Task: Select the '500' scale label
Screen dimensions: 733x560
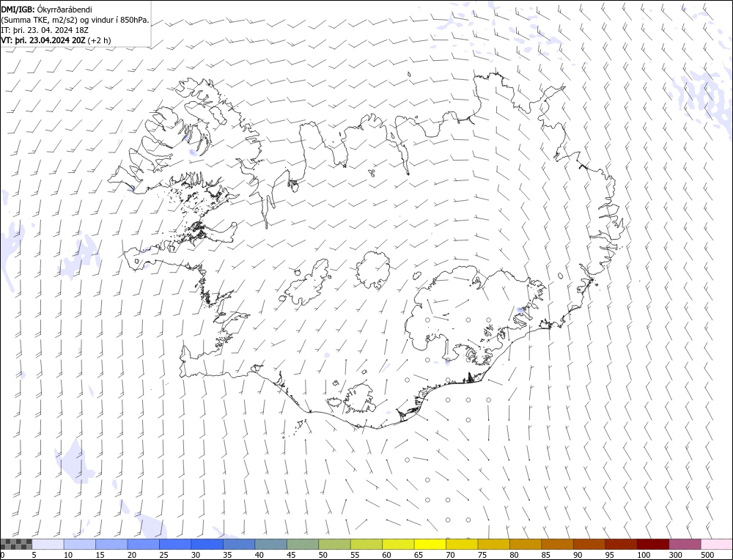Action: click(707, 555)
